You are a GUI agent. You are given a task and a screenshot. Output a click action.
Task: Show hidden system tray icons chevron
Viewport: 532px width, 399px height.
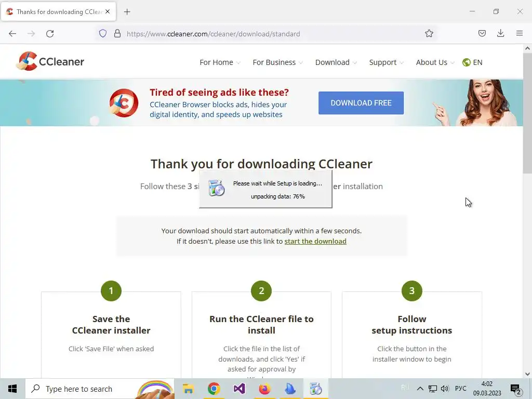(420, 389)
